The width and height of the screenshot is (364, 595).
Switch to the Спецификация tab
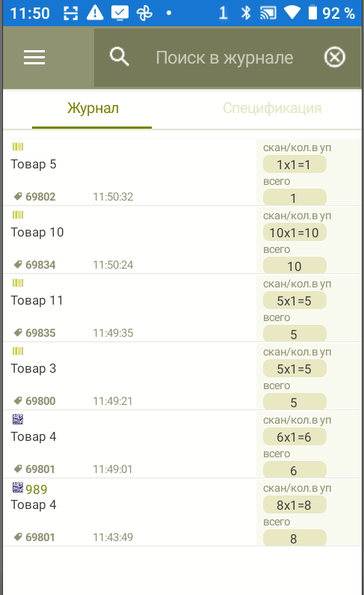pyautogui.click(x=272, y=108)
